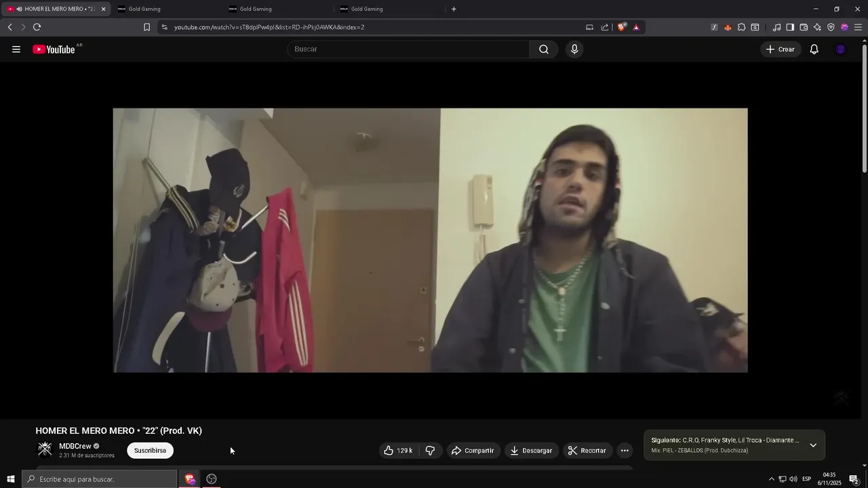The image size is (868, 488).
Task: Install or cast page icon in address bar
Action: 589,27
